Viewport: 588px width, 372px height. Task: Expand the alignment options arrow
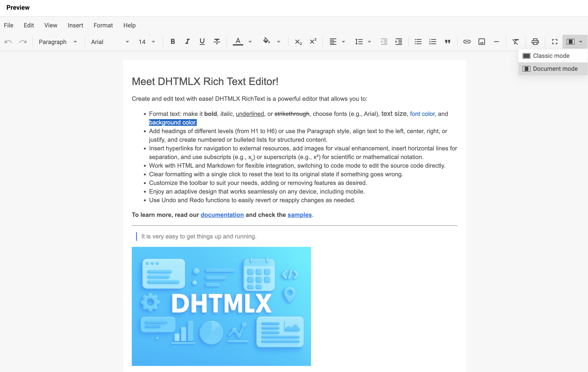[x=343, y=42]
